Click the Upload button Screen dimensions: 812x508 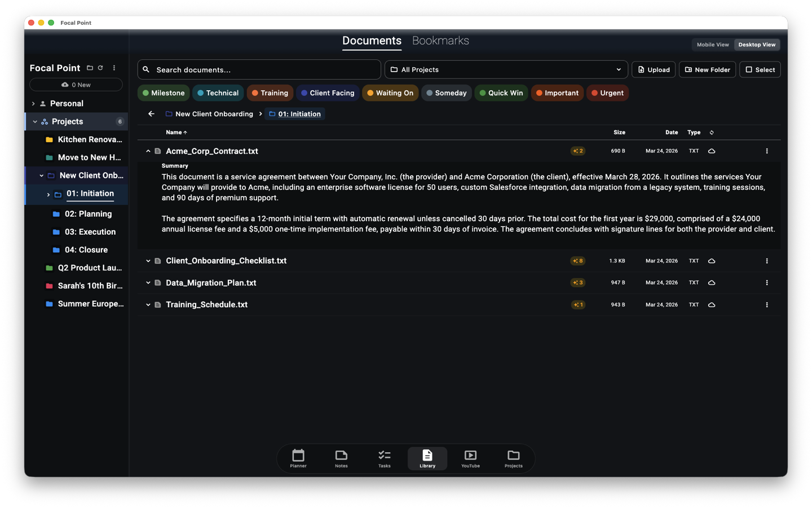click(653, 69)
